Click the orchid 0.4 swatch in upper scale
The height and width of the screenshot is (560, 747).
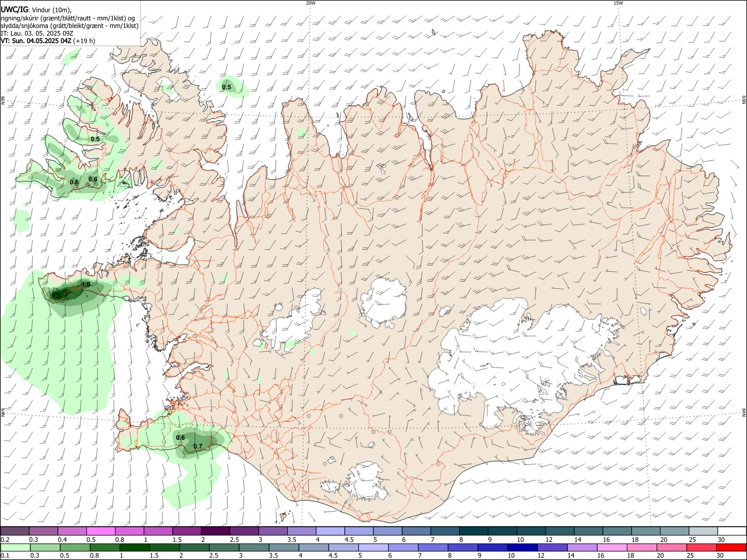[72, 531]
